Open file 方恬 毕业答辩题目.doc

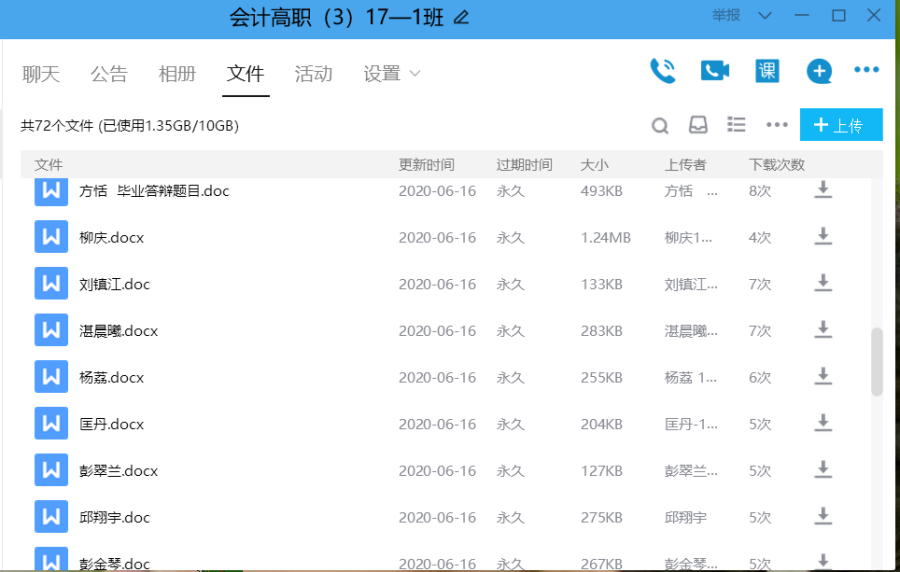click(154, 190)
